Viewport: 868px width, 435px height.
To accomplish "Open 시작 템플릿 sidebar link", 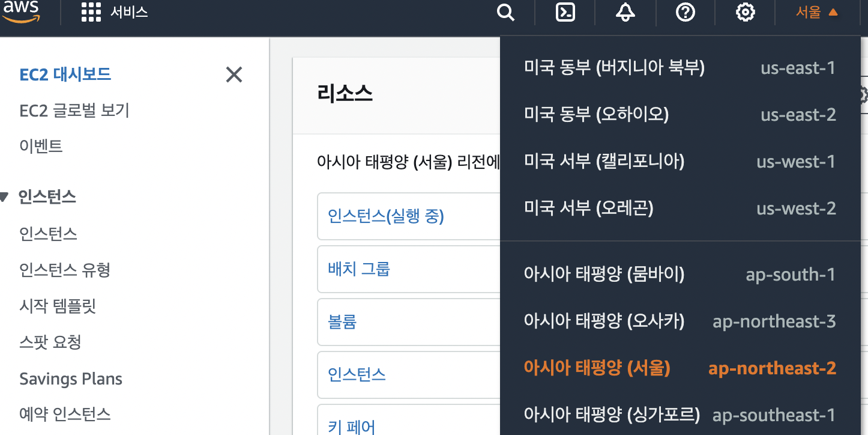I will 58,306.
